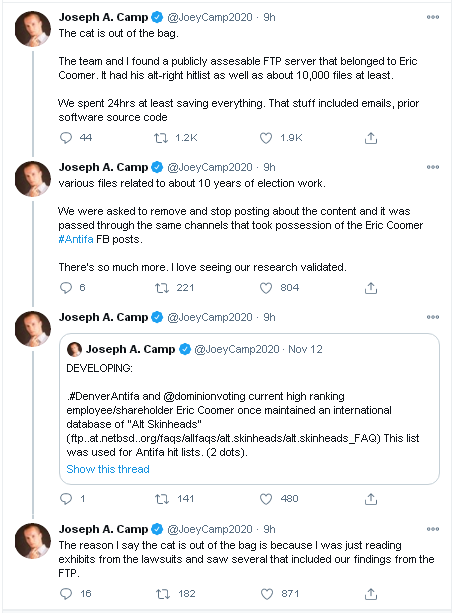The width and height of the screenshot is (455, 613).
Task: Open the quoted Nov 12 DEVELOPING tweet
Action: [x=249, y=409]
